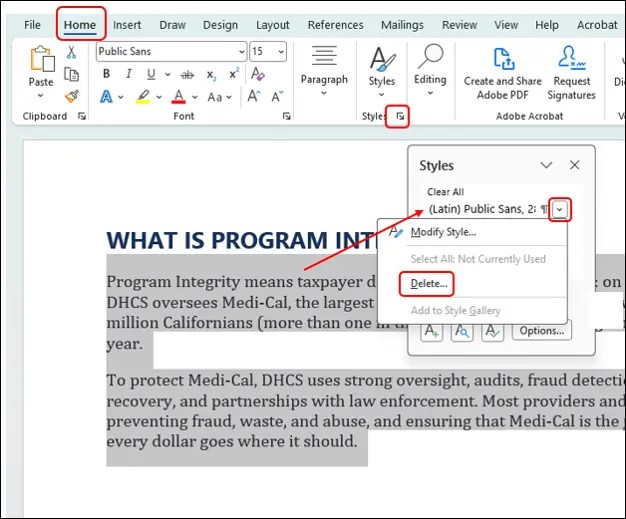Open the Public Sans font name dropdown
626x519 pixels.
pos(242,52)
